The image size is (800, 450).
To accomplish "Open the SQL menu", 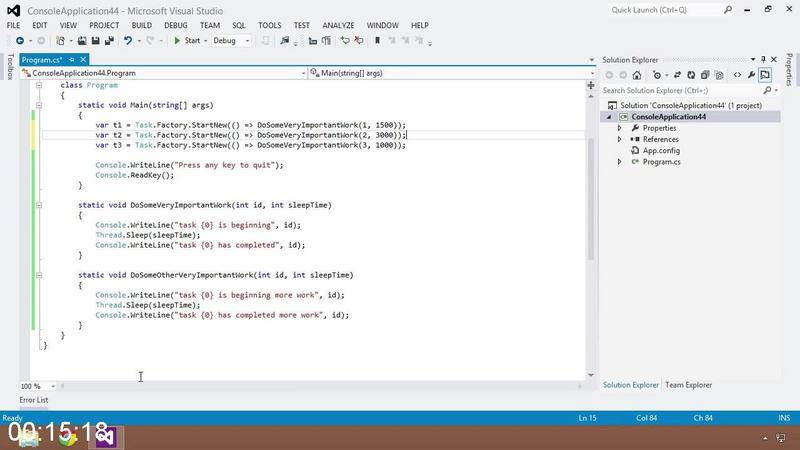I will [x=239, y=25].
